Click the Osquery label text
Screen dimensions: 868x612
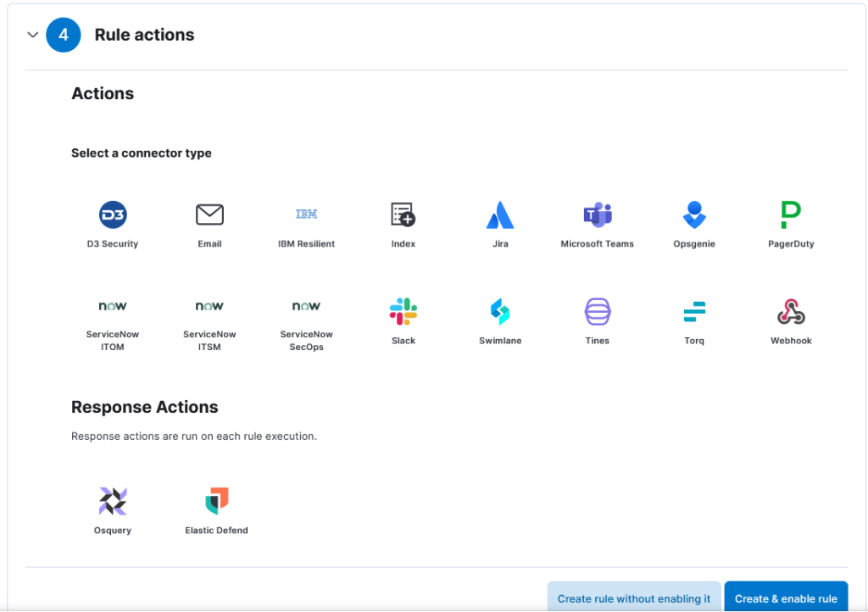pos(113,531)
